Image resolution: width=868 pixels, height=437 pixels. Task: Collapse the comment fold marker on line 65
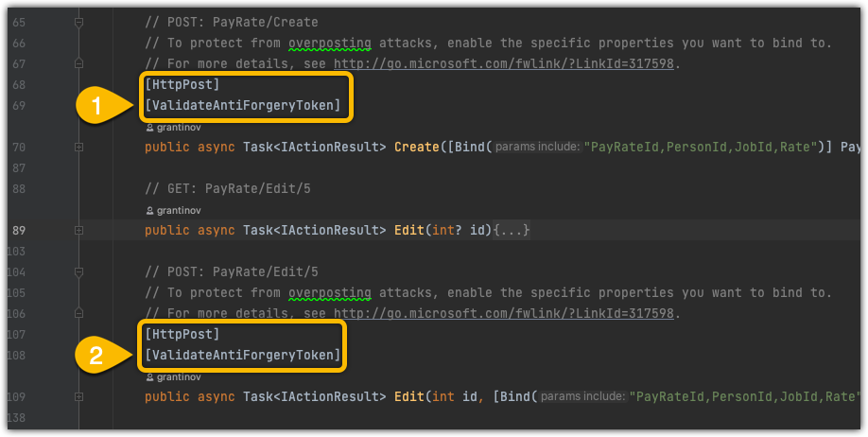click(78, 23)
